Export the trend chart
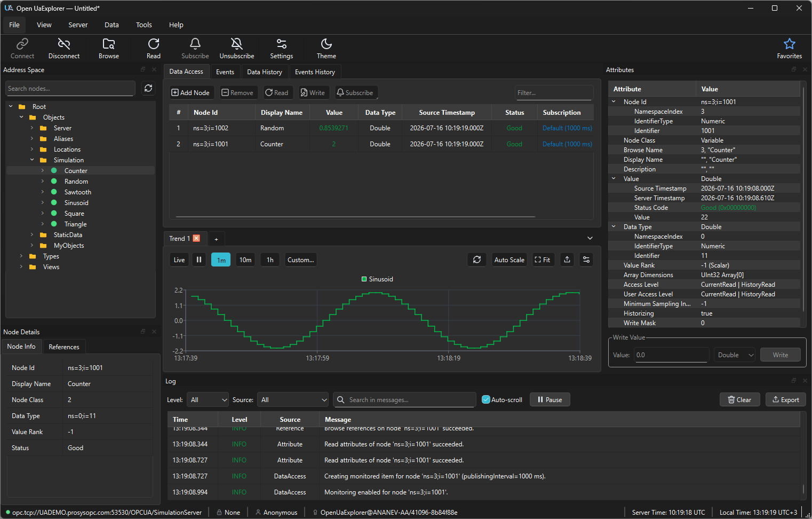812x519 pixels. [567, 259]
